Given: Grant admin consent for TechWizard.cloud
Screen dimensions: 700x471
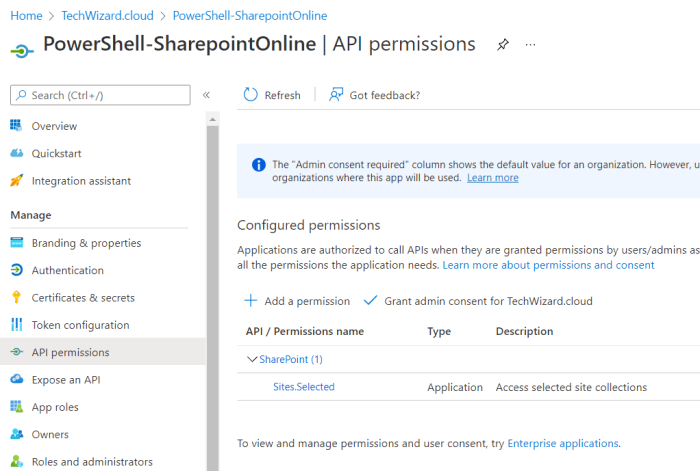Looking at the screenshot, I should pyautogui.click(x=480, y=301).
